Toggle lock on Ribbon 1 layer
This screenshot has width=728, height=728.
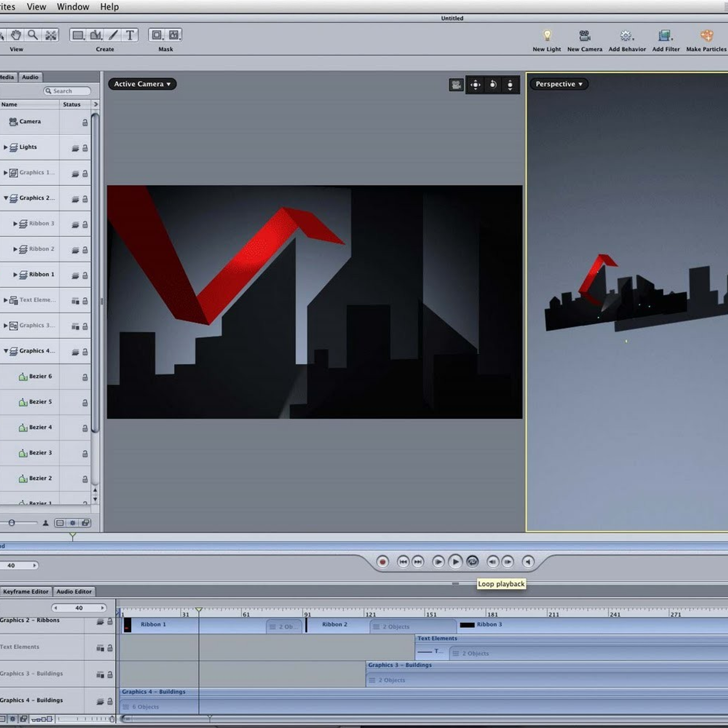[x=85, y=275]
